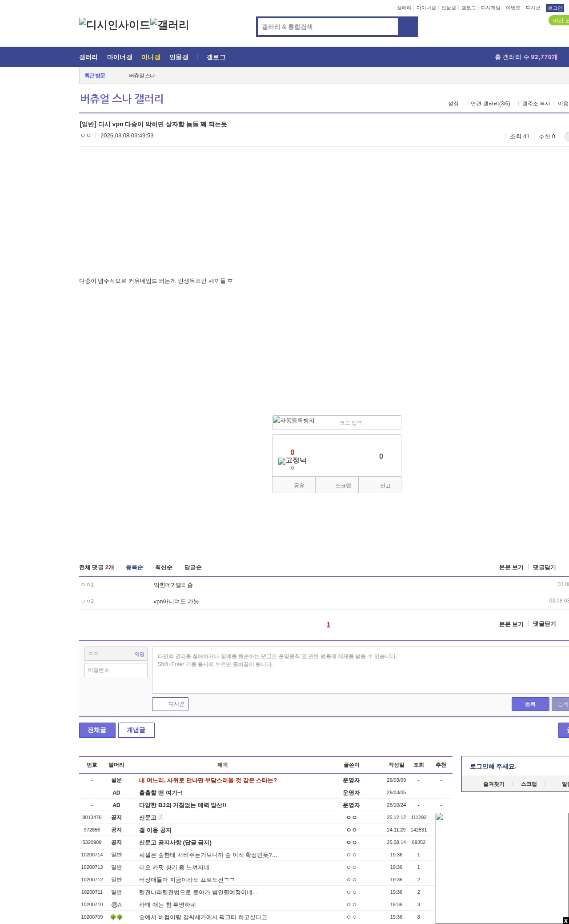Click the 디시인사이드 logo image
This screenshot has height=924, width=569.
pyautogui.click(x=115, y=25)
